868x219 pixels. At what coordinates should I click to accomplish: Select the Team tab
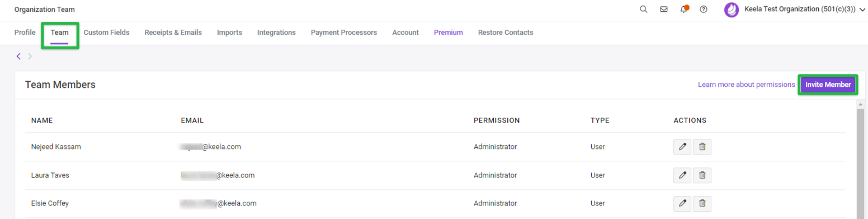point(59,32)
